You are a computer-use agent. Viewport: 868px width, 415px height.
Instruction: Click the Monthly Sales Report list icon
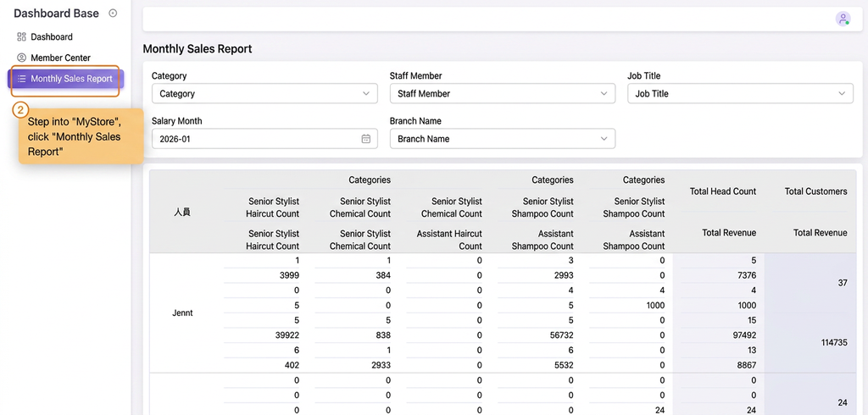[x=21, y=79]
